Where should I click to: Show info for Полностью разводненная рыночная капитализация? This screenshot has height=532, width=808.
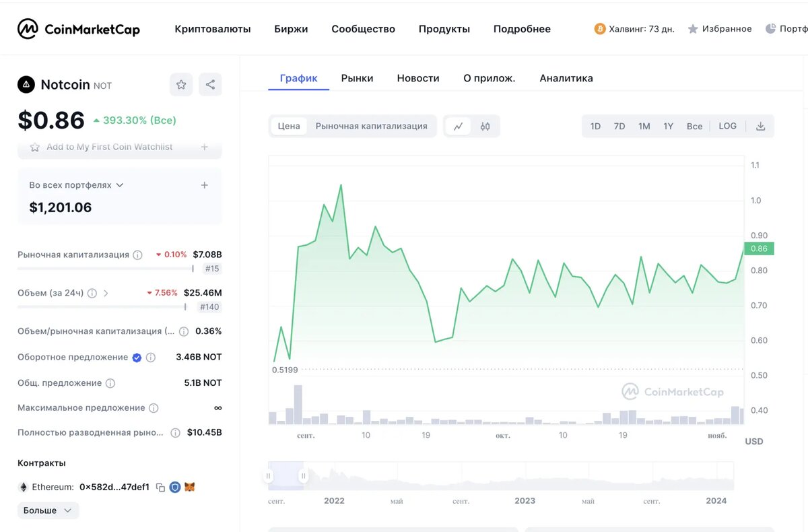pos(175,433)
